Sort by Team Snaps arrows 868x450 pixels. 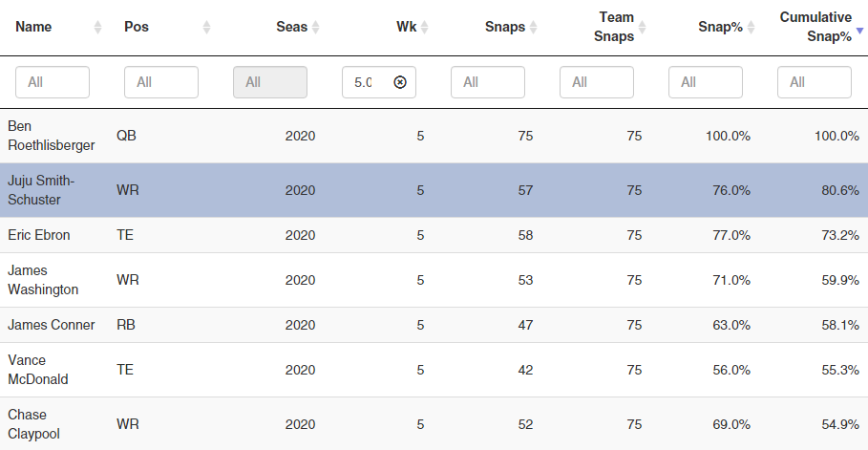point(642,27)
